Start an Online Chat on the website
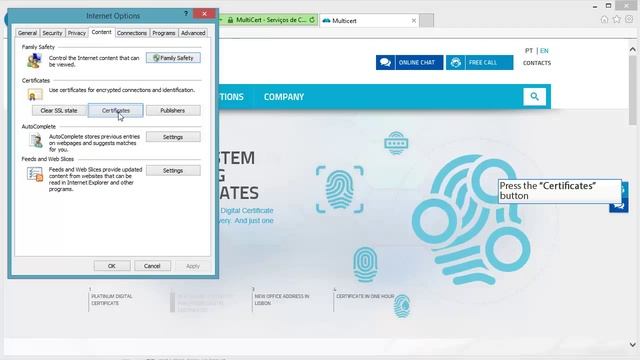This screenshot has width=640, height=360. coord(409,62)
